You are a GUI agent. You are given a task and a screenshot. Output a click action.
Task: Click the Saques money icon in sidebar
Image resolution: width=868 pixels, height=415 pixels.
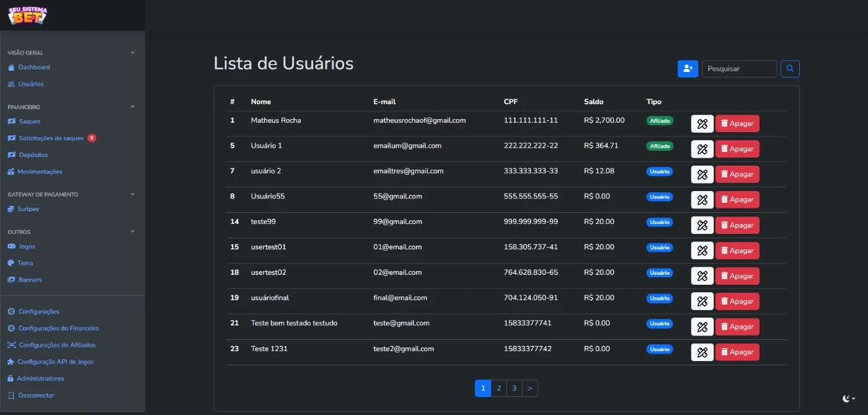(x=12, y=122)
